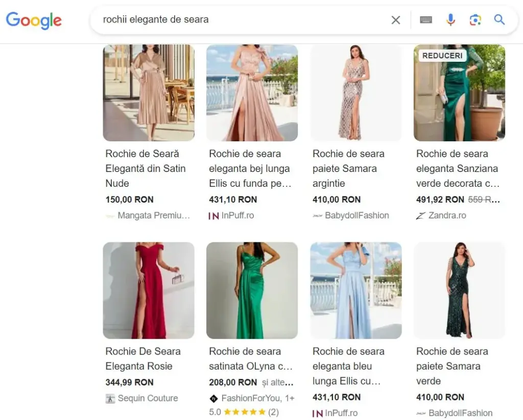Click the Google logo
523x420 pixels.
pyautogui.click(x=33, y=21)
